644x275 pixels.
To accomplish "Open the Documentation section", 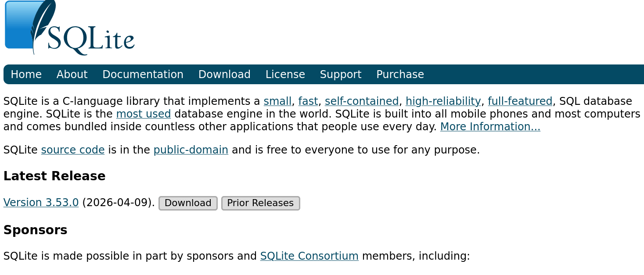I will pyautogui.click(x=143, y=74).
